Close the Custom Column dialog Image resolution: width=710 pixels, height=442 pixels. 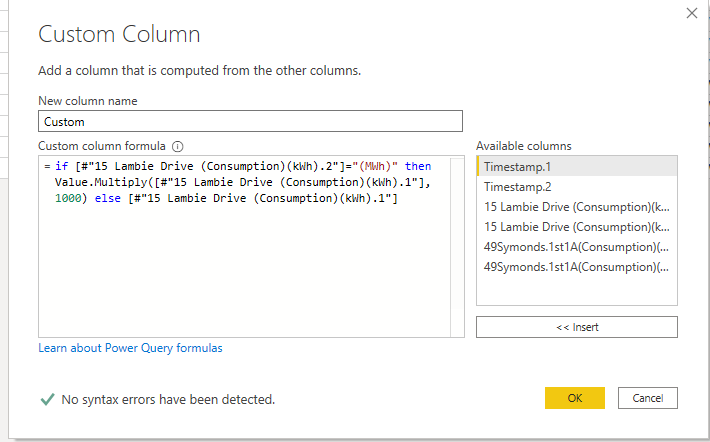pos(691,13)
